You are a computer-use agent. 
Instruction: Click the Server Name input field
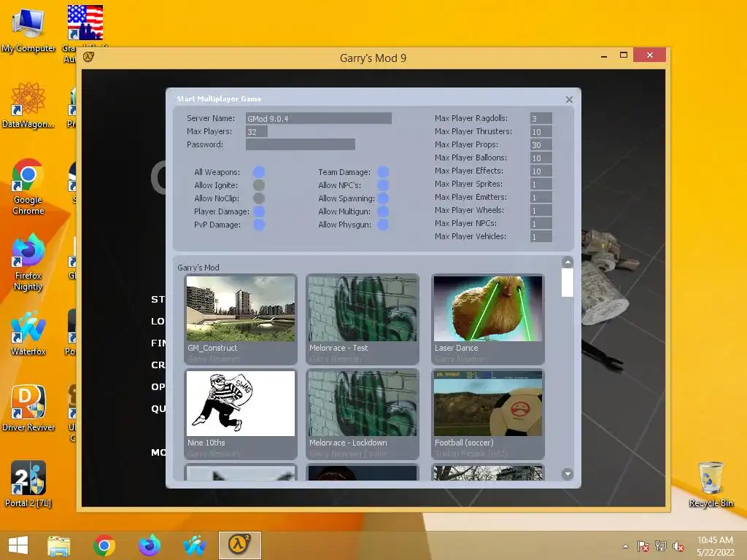[x=319, y=118]
